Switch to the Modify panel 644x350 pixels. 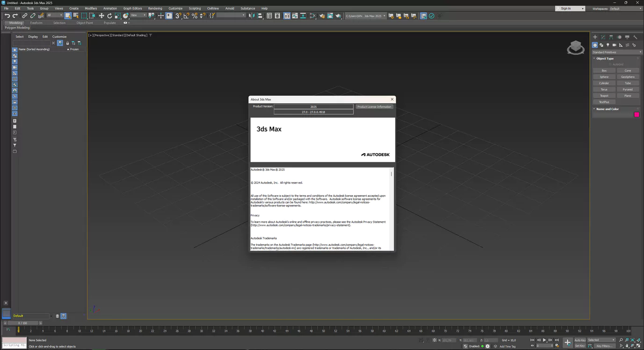point(603,37)
